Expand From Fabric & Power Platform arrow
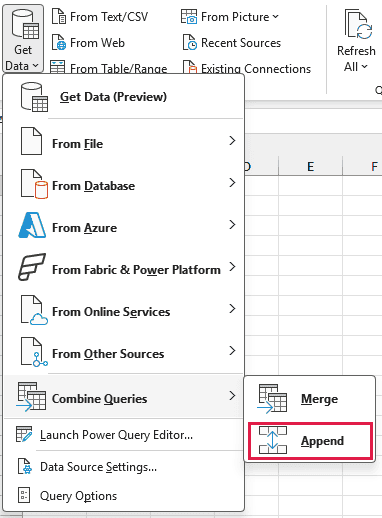The width and height of the screenshot is (382, 518). (232, 267)
